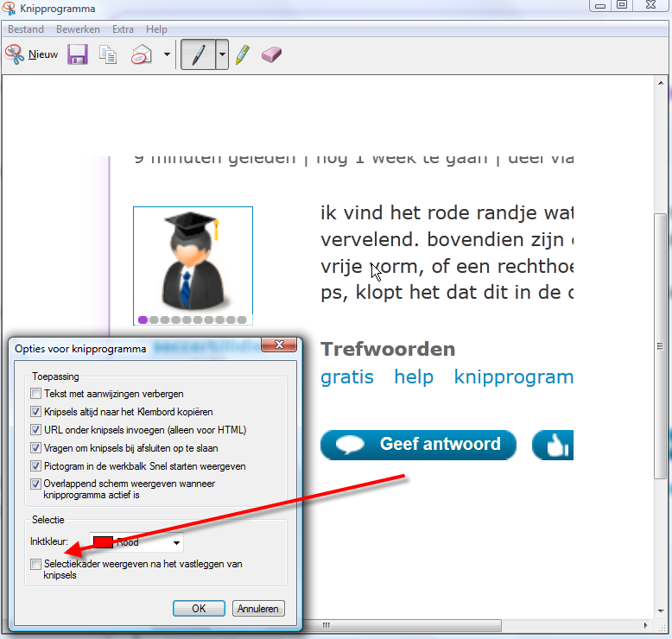The width and height of the screenshot is (672, 639).
Task: Open the Inktkleur color dropdown
Action: point(176,543)
